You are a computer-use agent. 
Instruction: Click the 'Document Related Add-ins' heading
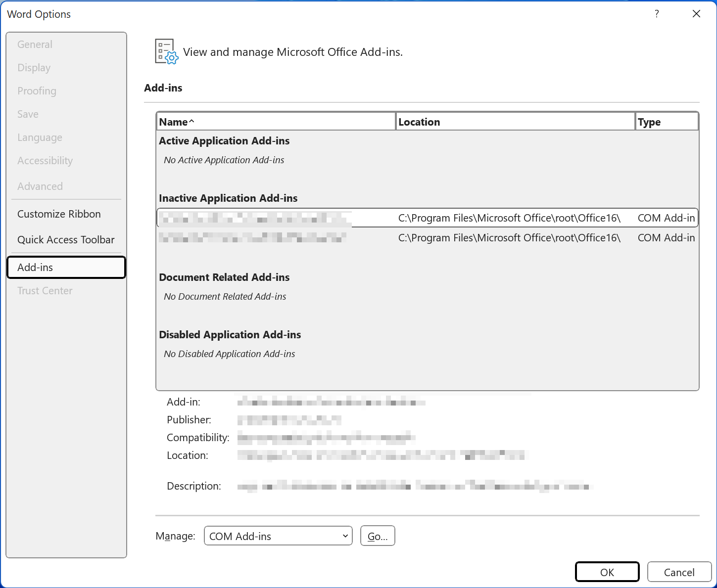point(224,277)
